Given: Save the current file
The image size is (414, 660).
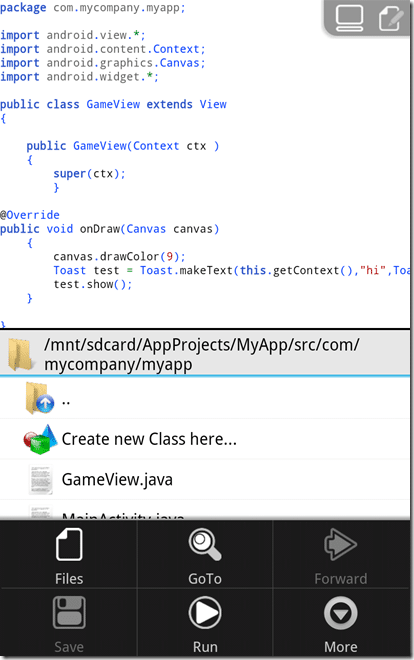Looking at the screenshot, I should (69, 624).
